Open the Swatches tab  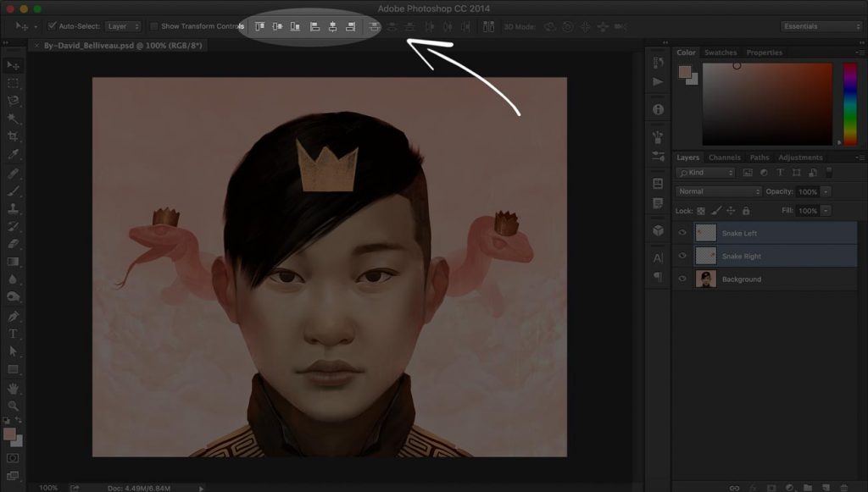point(721,52)
